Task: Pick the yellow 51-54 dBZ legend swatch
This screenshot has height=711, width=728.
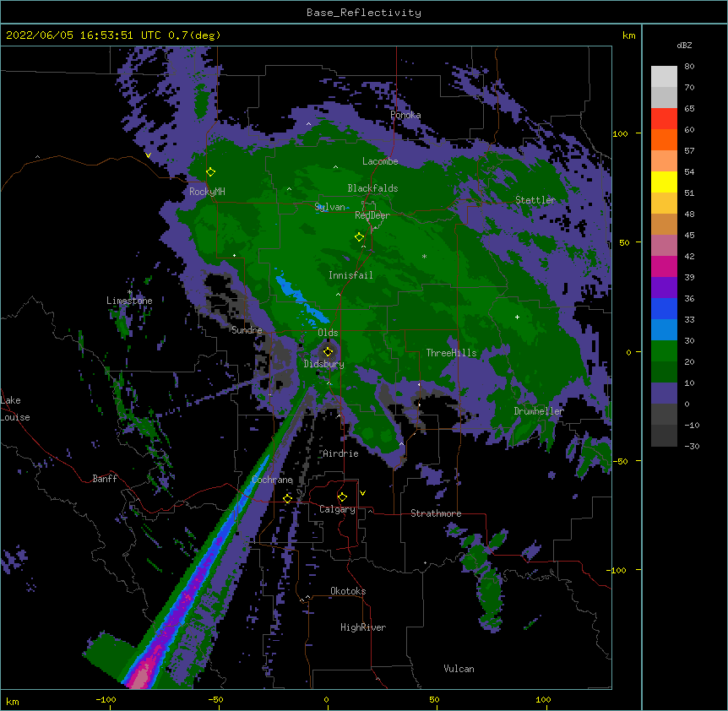Action: point(664,182)
